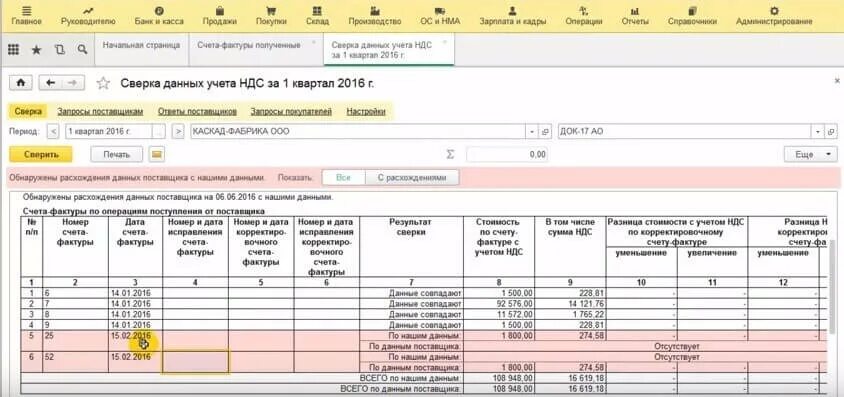Click the search magnifier icon

pyautogui.click(x=82, y=49)
